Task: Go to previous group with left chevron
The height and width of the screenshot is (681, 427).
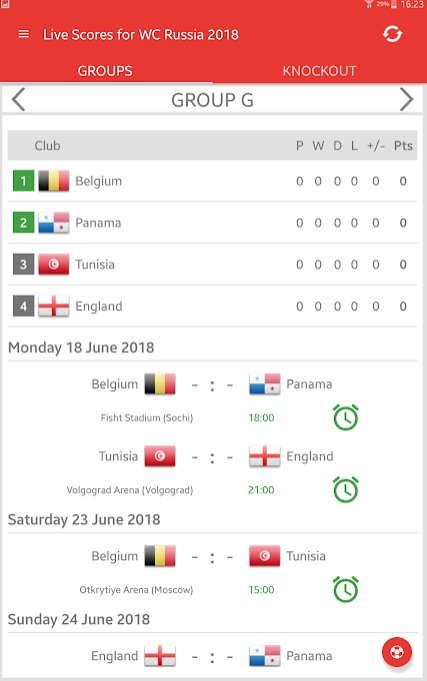Action: [x=19, y=99]
